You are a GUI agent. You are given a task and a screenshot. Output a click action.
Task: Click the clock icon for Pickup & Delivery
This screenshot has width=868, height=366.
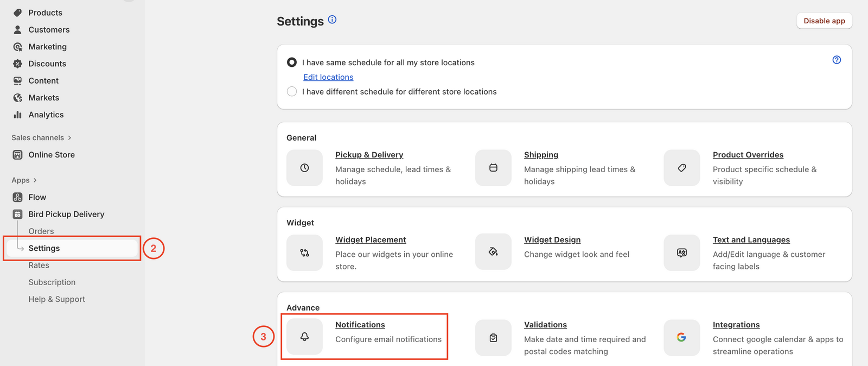[x=305, y=168]
